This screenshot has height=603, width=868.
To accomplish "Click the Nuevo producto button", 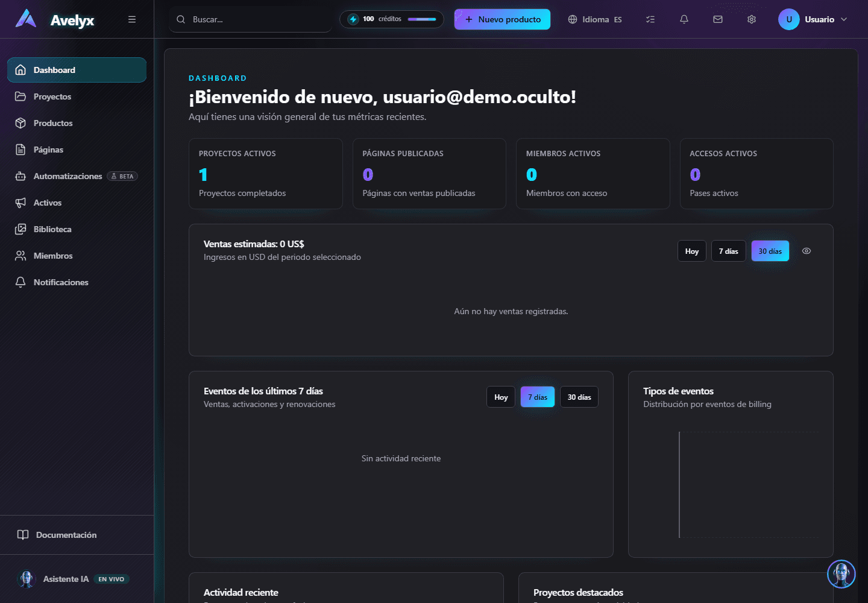I will 502,19.
